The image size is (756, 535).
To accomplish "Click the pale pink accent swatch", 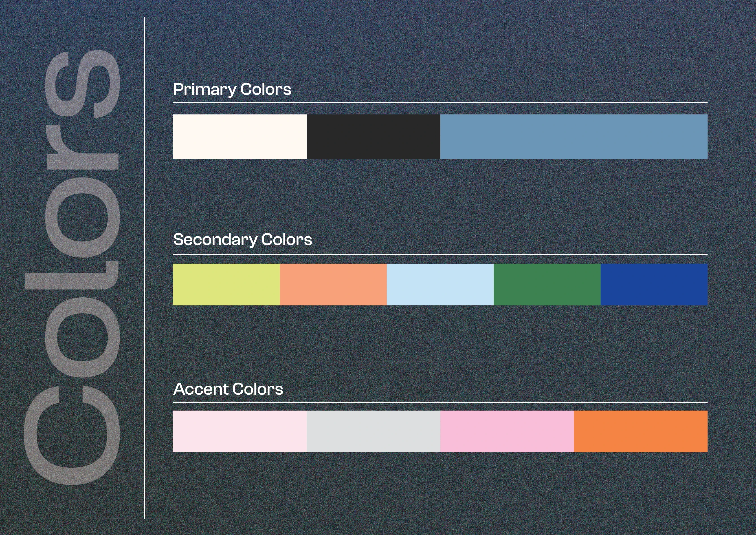I will point(240,431).
